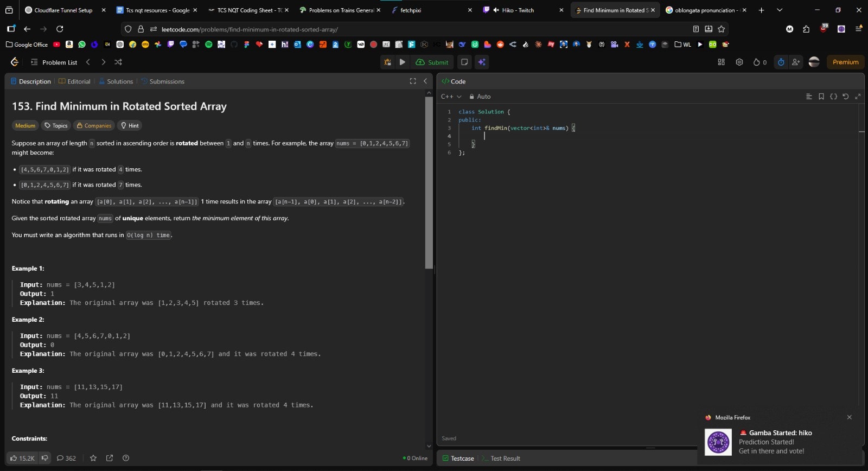Click the Premium button

pyautogui.click(x=845, y=62)
